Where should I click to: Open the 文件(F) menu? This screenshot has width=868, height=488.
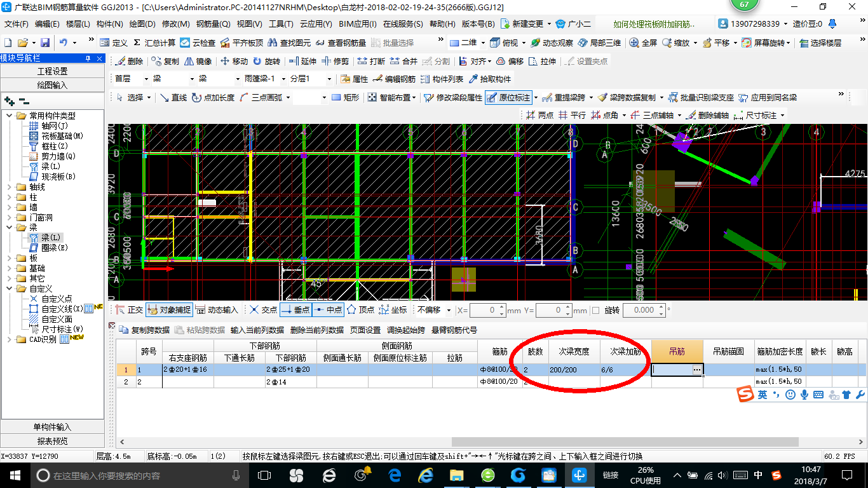coord(17,24)
